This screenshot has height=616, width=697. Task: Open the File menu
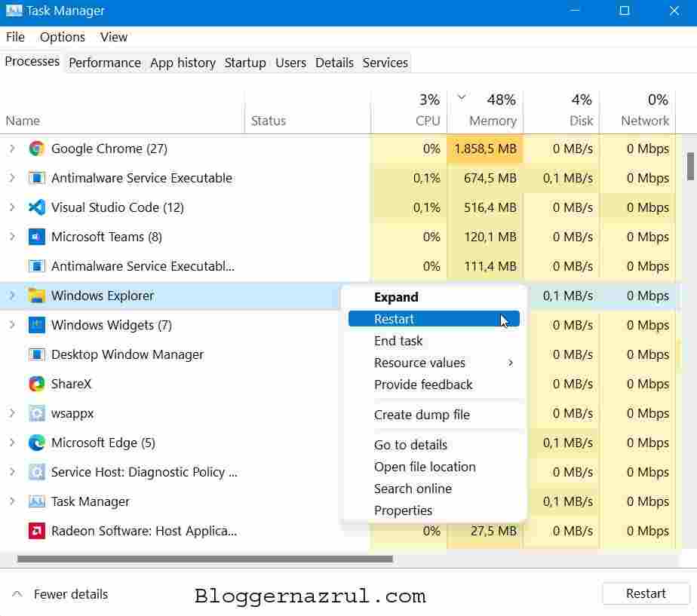[15, 37]
